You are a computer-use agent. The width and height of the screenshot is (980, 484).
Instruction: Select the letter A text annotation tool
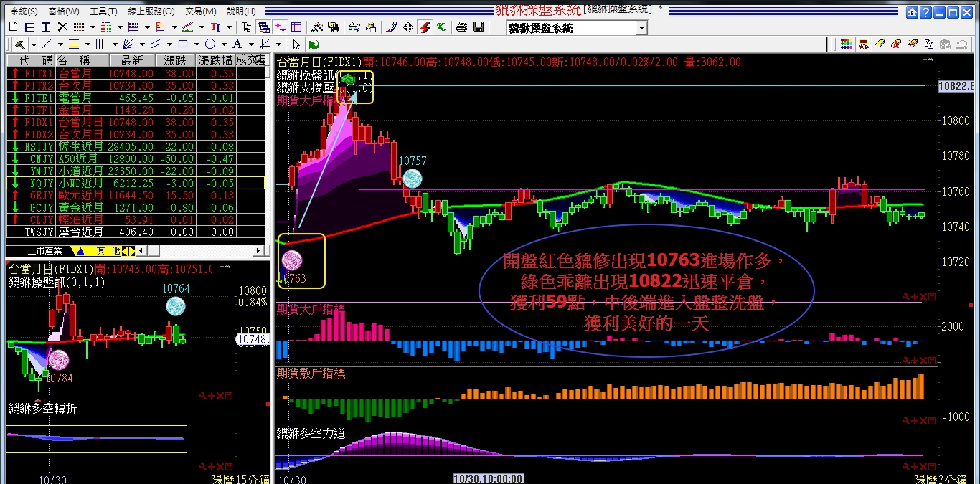[x=237, y=44]
